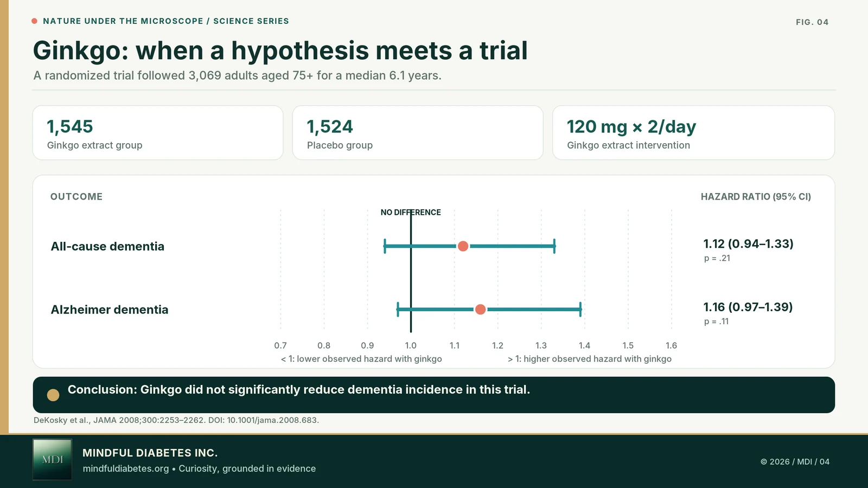
Task: Click '< 1: lower observed hazard with ginkgo' note
Action: [x=361, y=359]
